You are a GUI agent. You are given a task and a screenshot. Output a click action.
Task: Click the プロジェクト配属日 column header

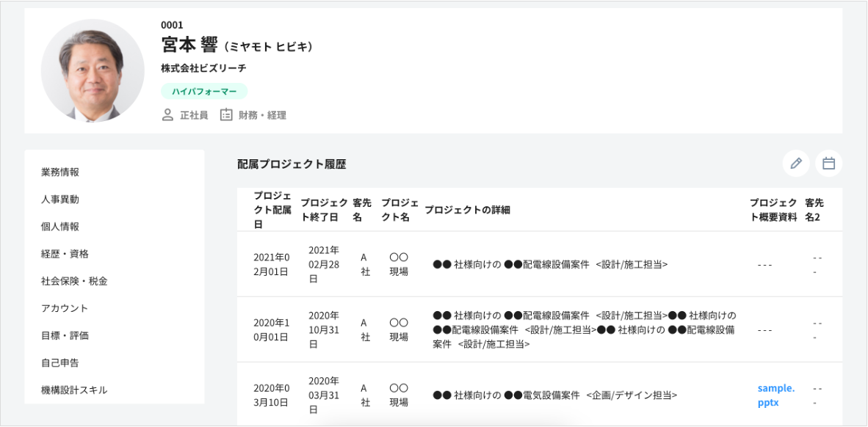[x=272, y=210]
